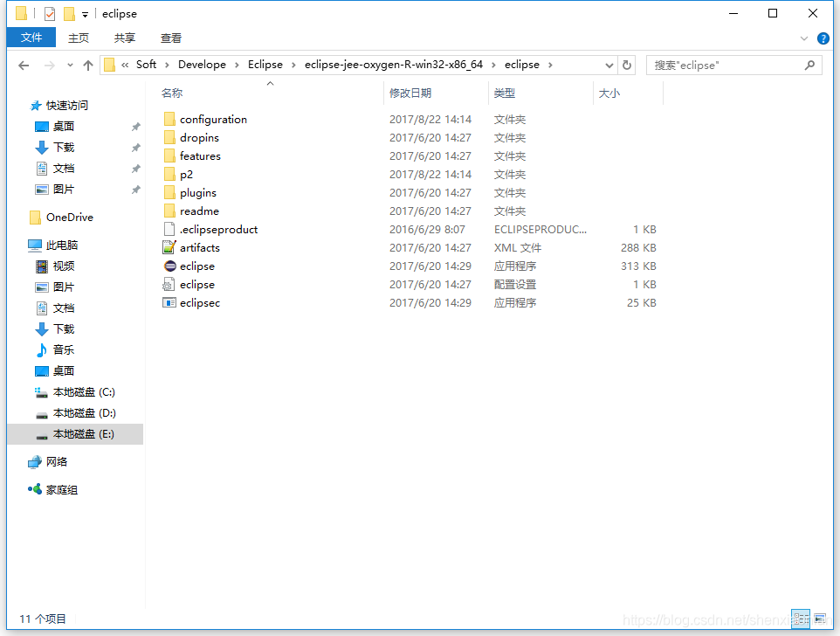This screenshot has height=636, width=840.
Task: Select the eclipsec application icon
Action: (x=169, y=303)
